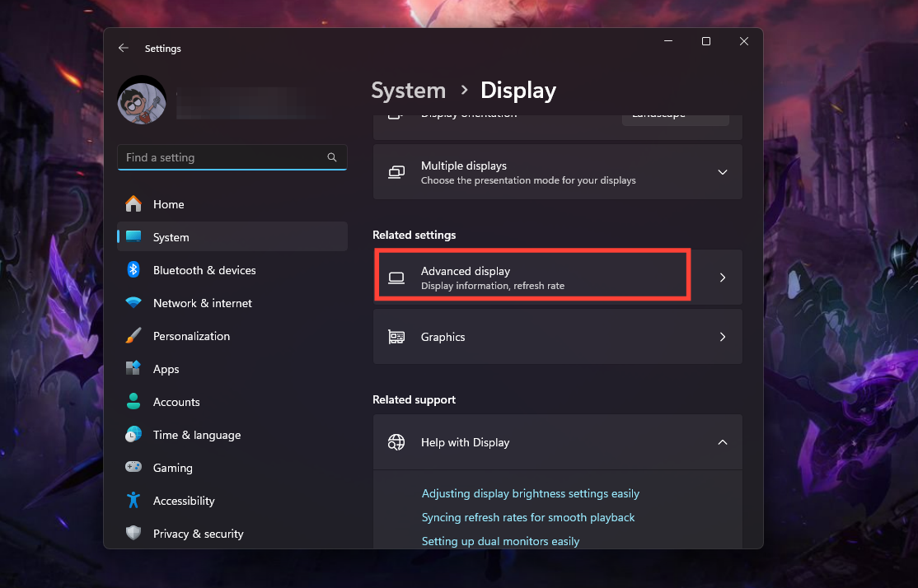918x588 pixels.
Task: Click the Home house icon
Action: [x=133, y=203]
